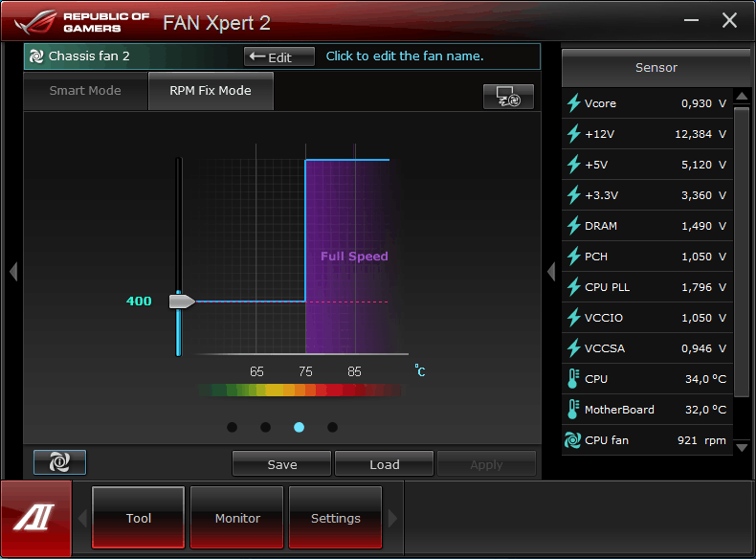Select the active third fan page dot
This screenshot has width=756, height=559.
pyautogui.click(x=299, y=427)
